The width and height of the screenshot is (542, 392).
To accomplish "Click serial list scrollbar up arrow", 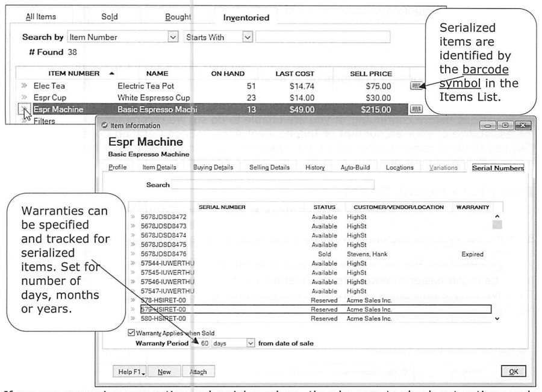I will (497, 216).
